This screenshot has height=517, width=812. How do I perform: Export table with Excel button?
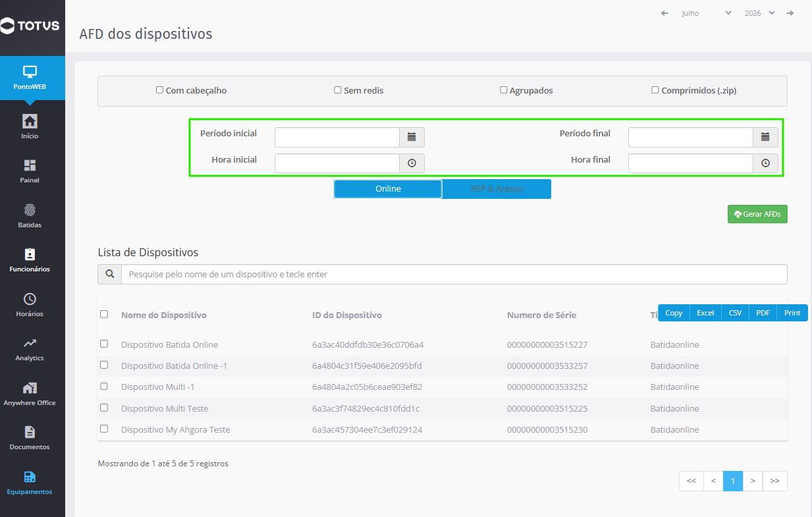pos(705,313)
